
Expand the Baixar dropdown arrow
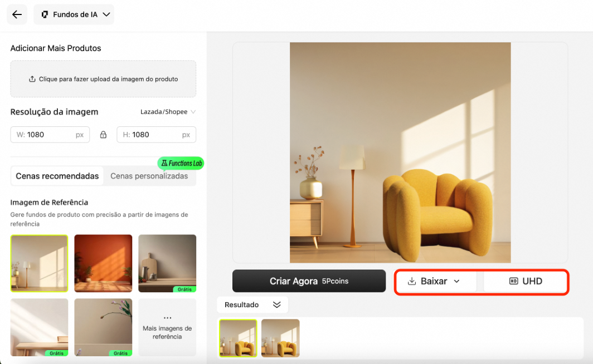tap(456, 281)
